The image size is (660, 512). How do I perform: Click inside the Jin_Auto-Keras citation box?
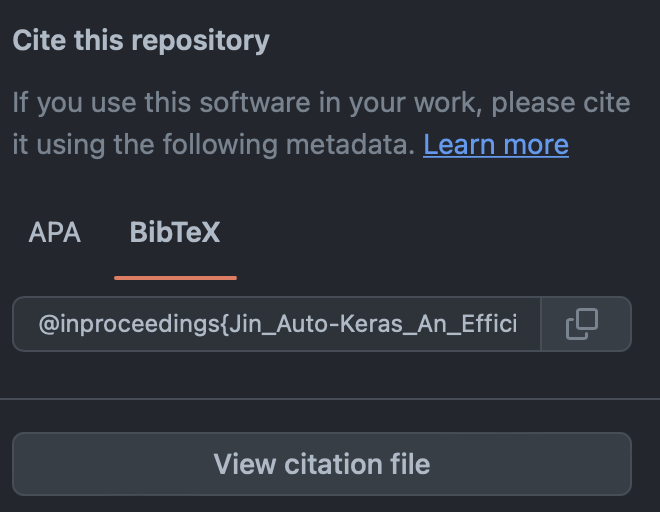(x=277, y=324)
